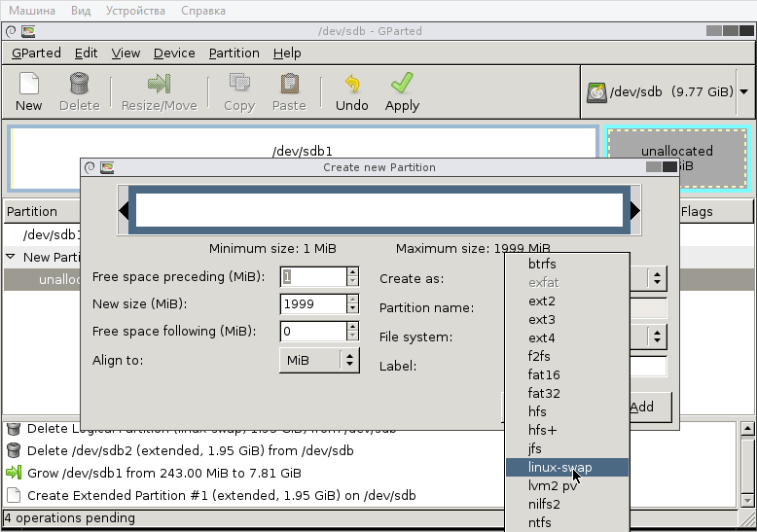Choose ntfs in the file system list

[x=567, y=523]
